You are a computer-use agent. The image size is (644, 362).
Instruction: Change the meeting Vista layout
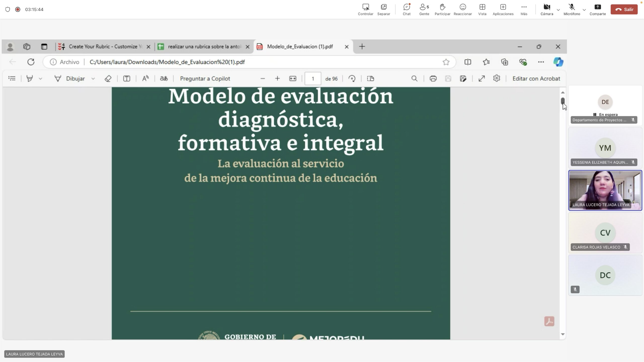(482, 10)
